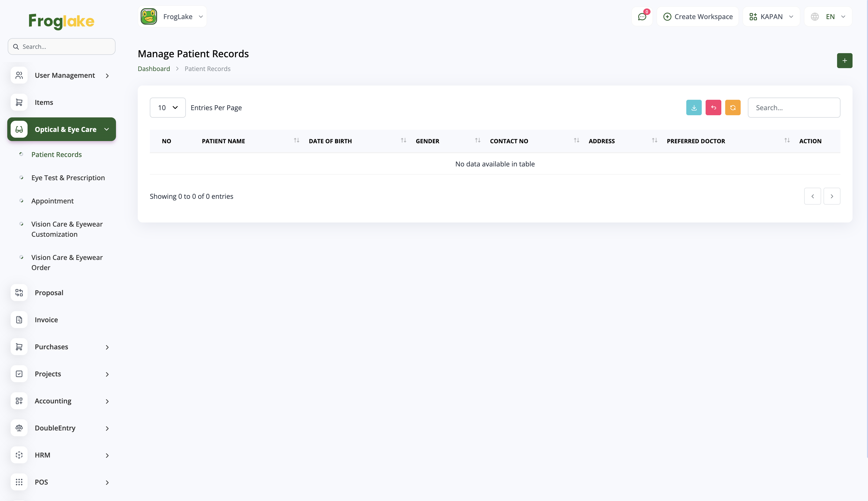Image resolution: width=868 pixels, height=501 pixels.
Task: Toggle sort on Preferred Doctor column
Action: tap(786, 140)
